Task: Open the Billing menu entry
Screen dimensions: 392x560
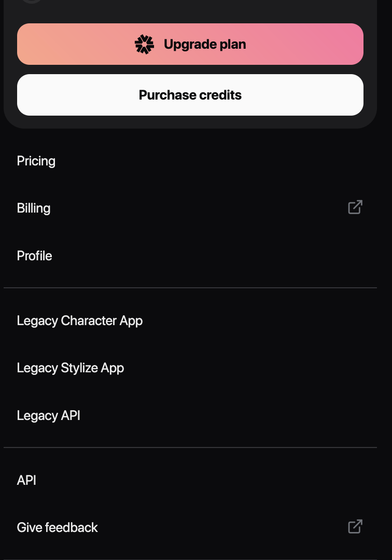Action: (190, 208)
